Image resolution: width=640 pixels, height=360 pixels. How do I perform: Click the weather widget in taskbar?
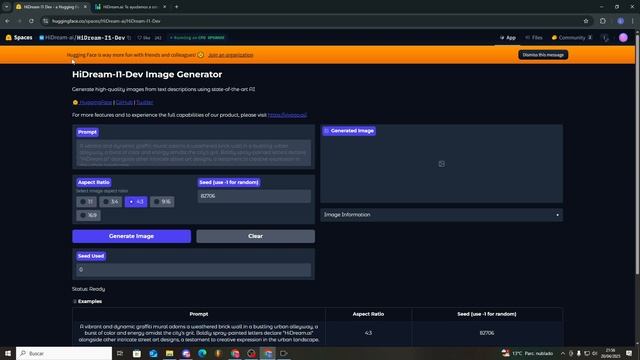[527, 353]
